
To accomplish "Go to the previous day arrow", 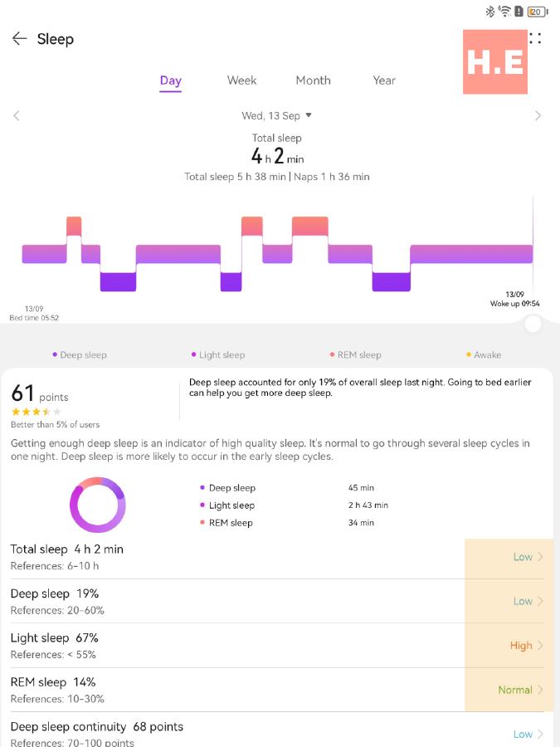I will pos(17,115).
